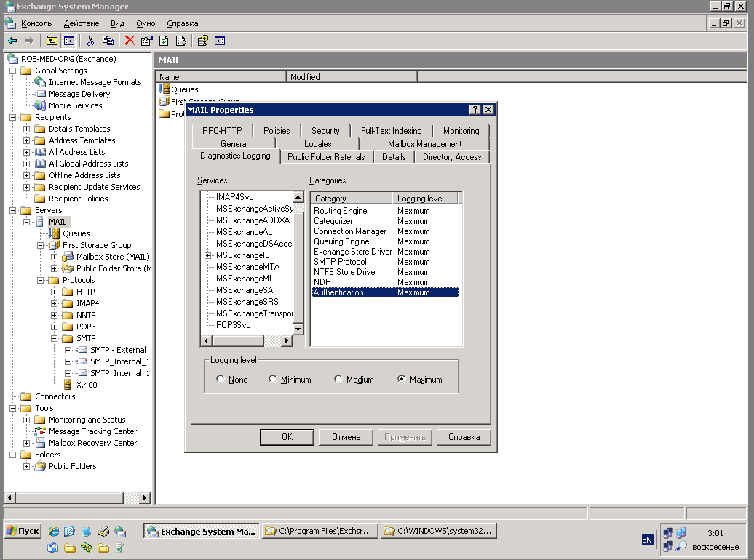
Task: Expand the Details Templates node
Action: (27, 129)
